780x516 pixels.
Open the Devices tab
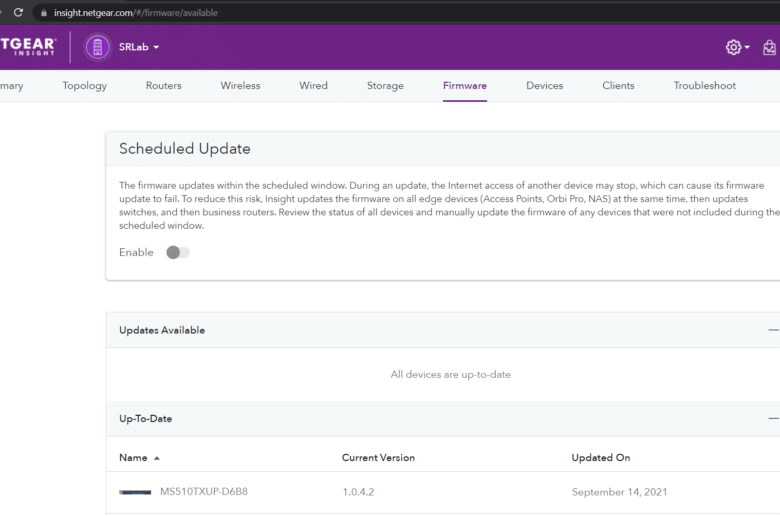(x=545, y=86)
